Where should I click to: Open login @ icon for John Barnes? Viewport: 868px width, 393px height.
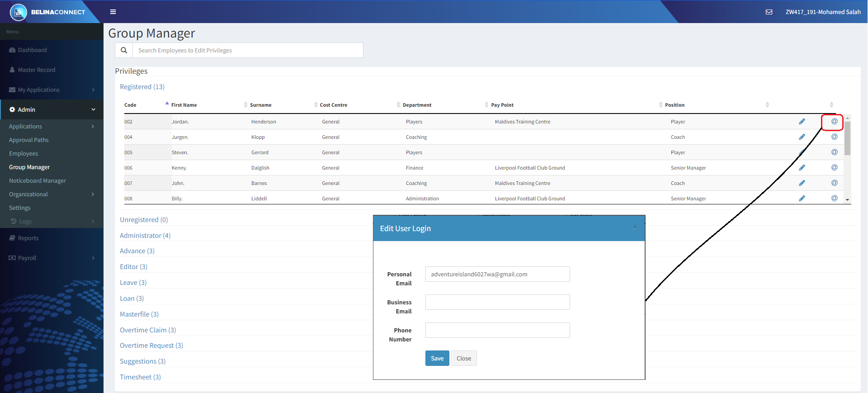pyautogui.click(x=834, y=183)
